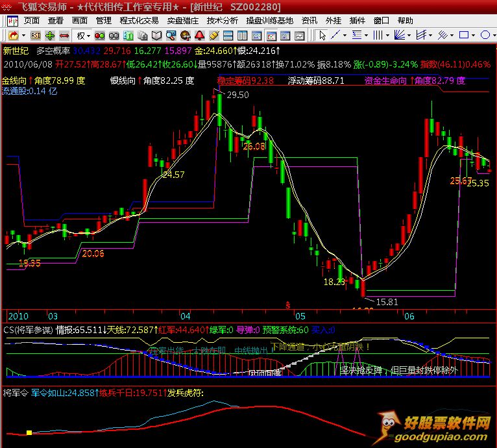Select the rectangle drawing tool

(x=463, y=35)
